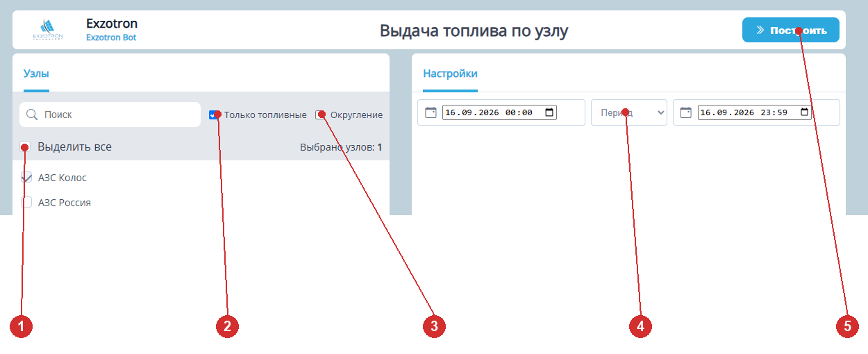Click the 'Выдача топлива по узлу' title

pos(474,31)
